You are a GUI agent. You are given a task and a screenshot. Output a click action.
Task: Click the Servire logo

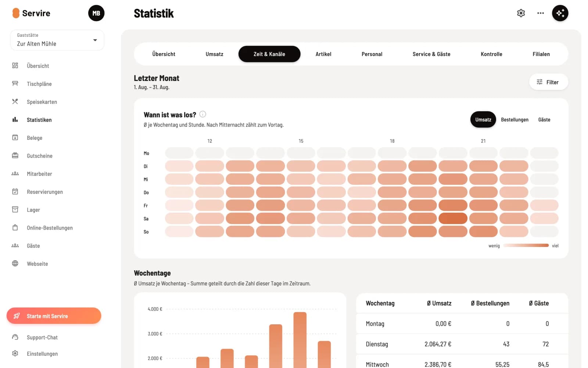31,13
